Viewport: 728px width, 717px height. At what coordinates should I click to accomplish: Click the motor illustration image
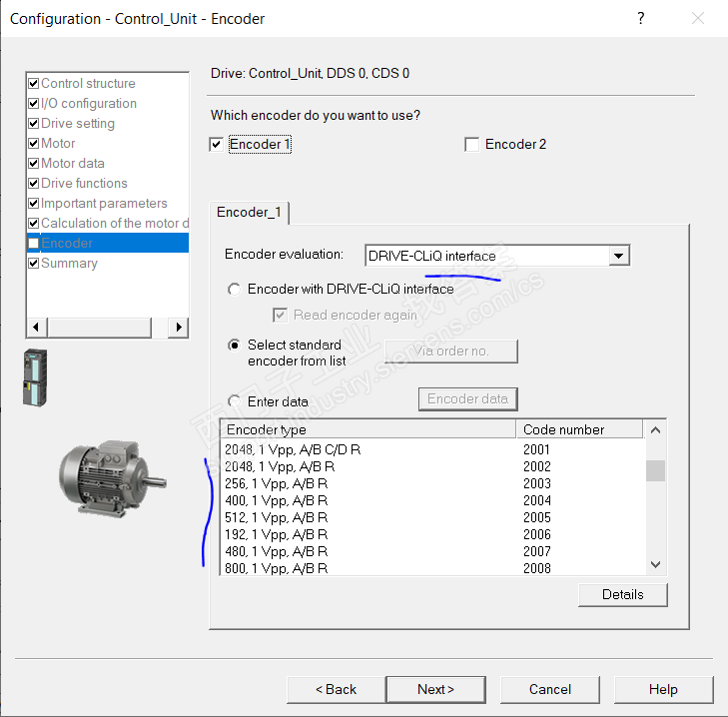coord(113,478)
